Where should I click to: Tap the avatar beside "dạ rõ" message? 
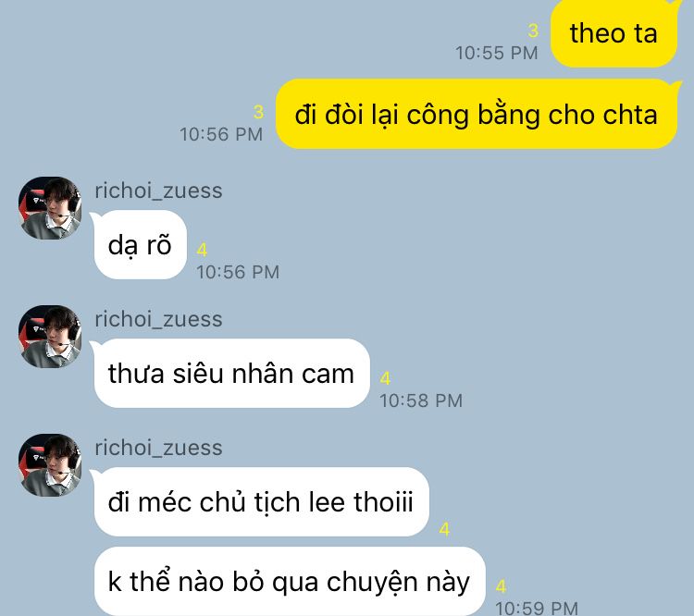[50, 208]
